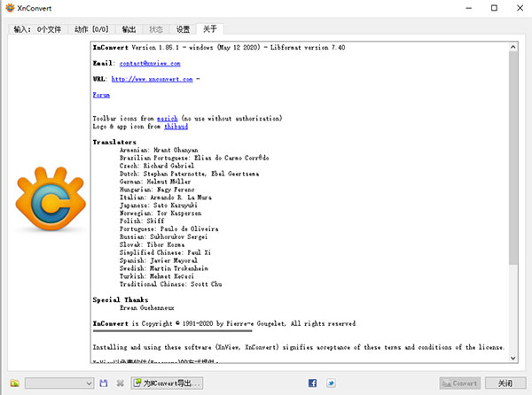Image resolution: width=532 pixels, height=395 pixels.
Task: Click the 'Installing and using these software' line
Action: tap(298, 347)
